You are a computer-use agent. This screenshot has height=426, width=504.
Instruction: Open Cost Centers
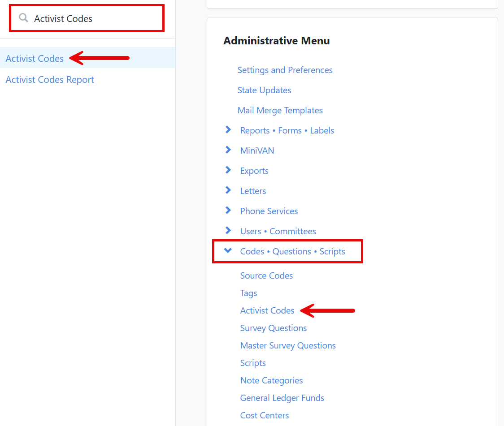[x=265, y=415]
